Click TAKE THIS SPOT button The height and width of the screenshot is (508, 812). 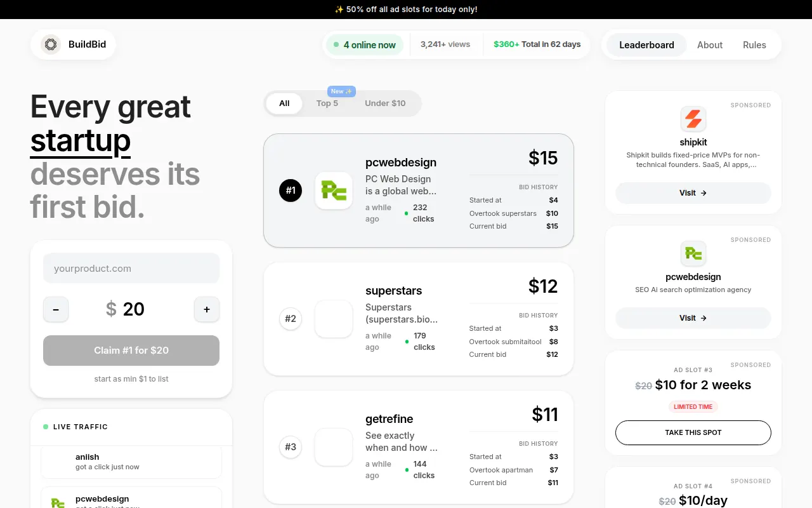click(693, 432)
